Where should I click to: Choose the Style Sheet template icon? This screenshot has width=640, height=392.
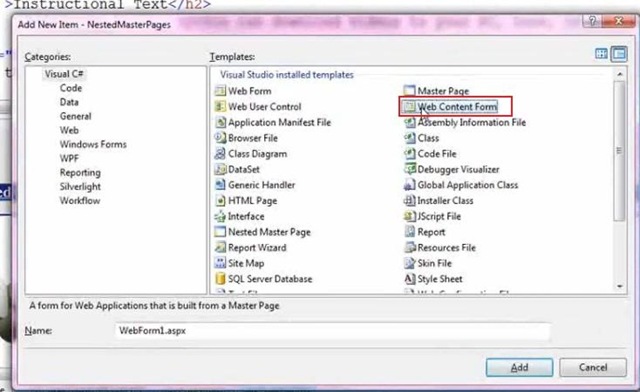coord(409,278)
